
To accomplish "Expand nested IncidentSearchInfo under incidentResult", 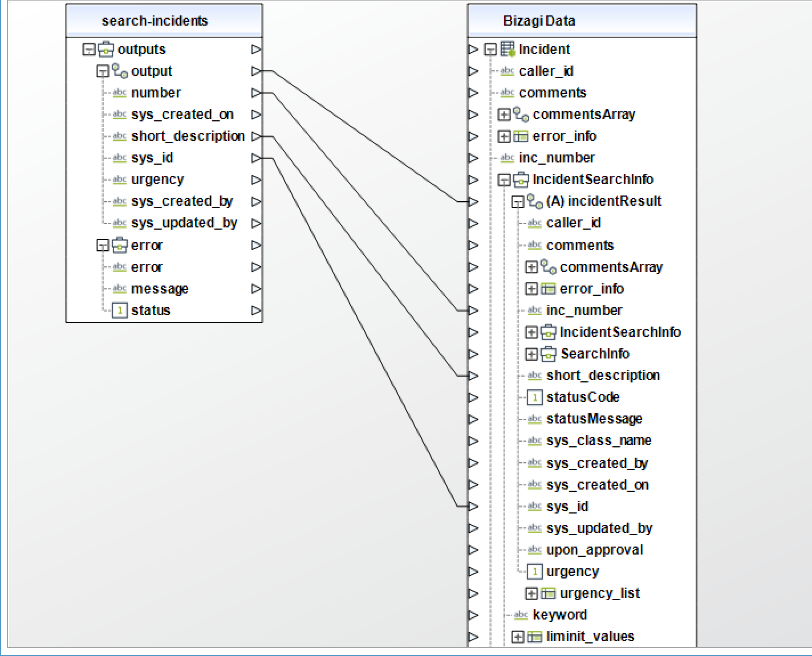I will point(531,332).
